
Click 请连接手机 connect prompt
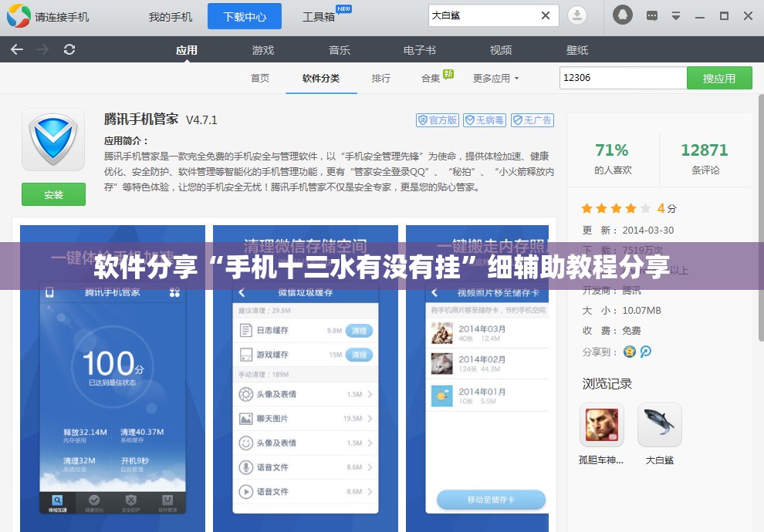62,17
